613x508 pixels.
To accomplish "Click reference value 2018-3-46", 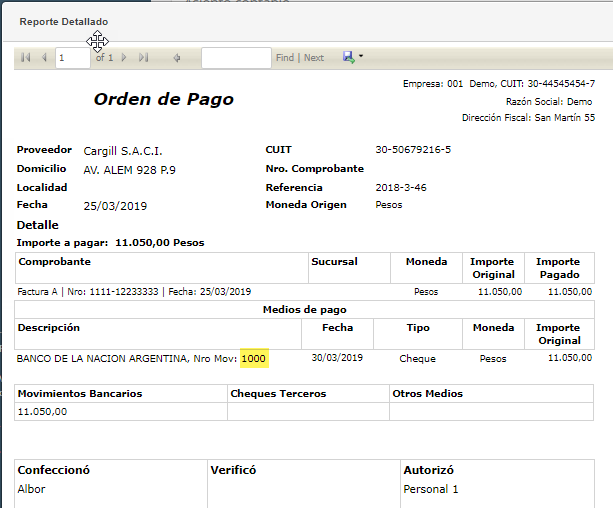I will click(401, 188).
